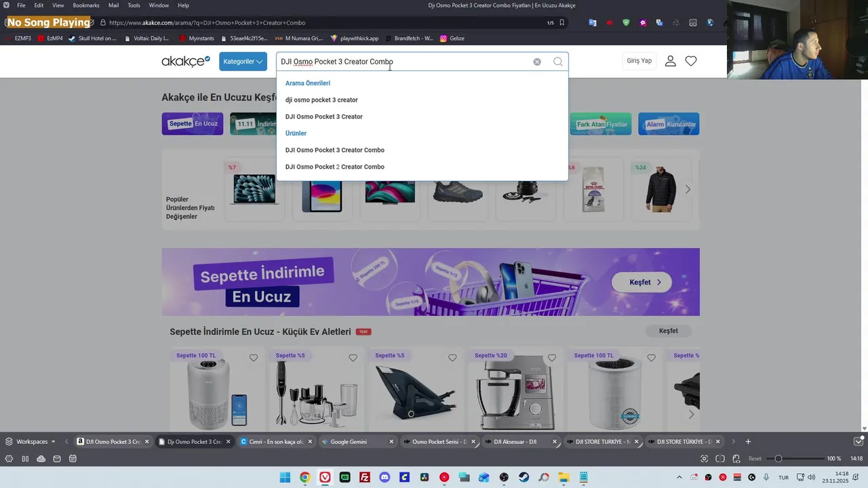Screen dimensions: 868x488
Task: Open the Gebze bookmark
Action: (x=452, y=39)
